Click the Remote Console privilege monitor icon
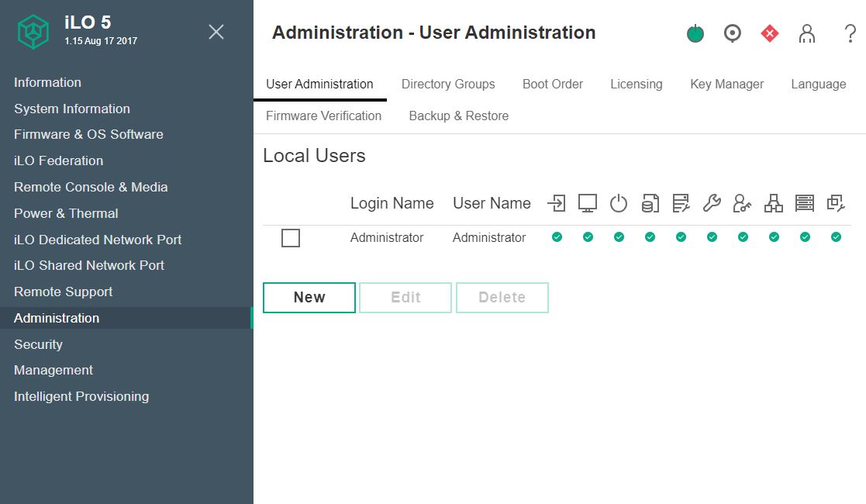 point(588,203)
